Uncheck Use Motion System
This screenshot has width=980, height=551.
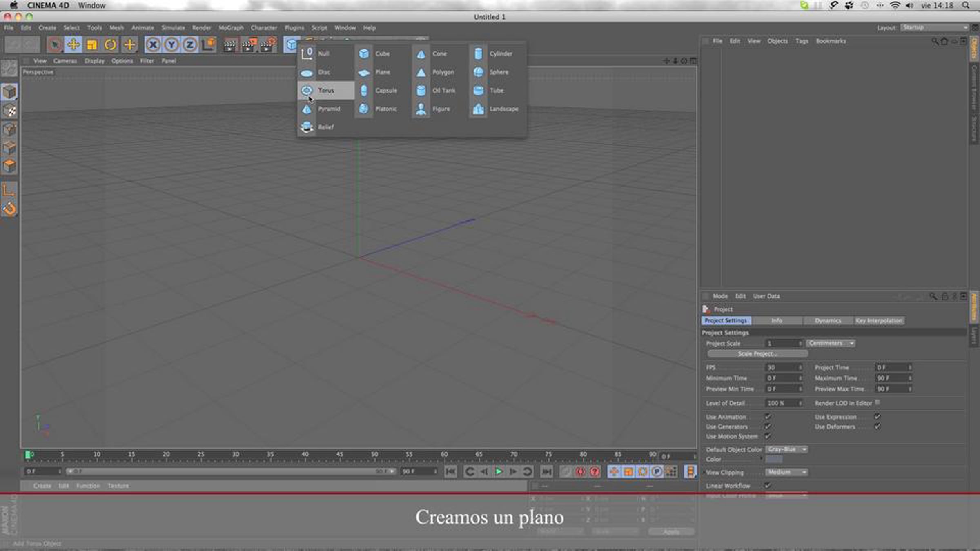(768, 436)
